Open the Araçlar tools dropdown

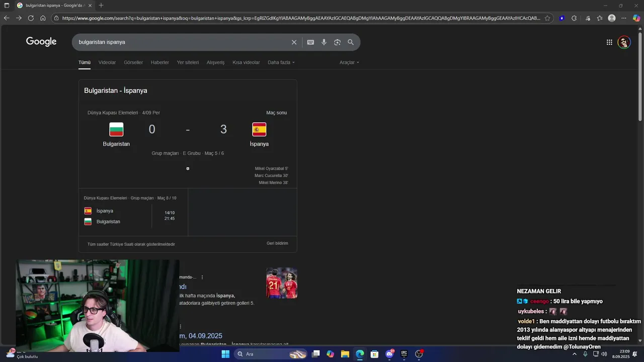pos(349,62)
